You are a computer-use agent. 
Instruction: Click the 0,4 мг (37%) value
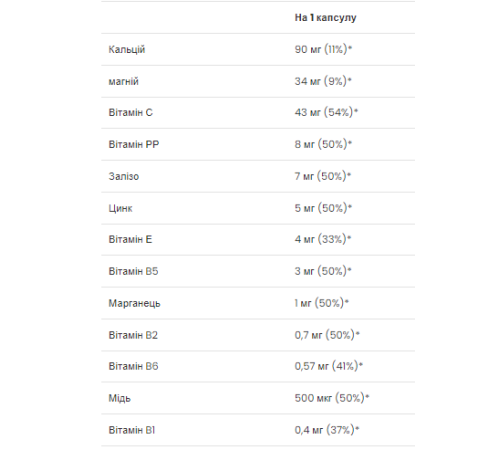click(x=327, y=430)
